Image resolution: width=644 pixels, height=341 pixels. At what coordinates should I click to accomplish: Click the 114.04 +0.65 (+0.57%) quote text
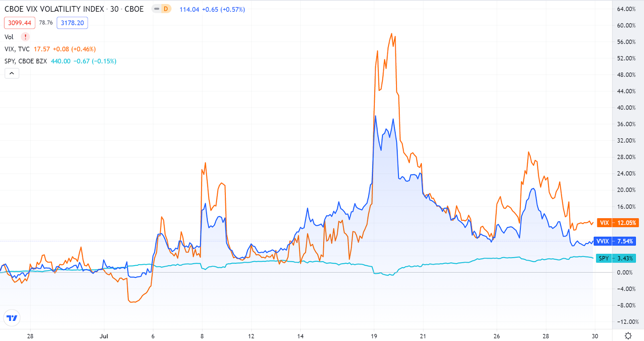[x=212, y=9]
